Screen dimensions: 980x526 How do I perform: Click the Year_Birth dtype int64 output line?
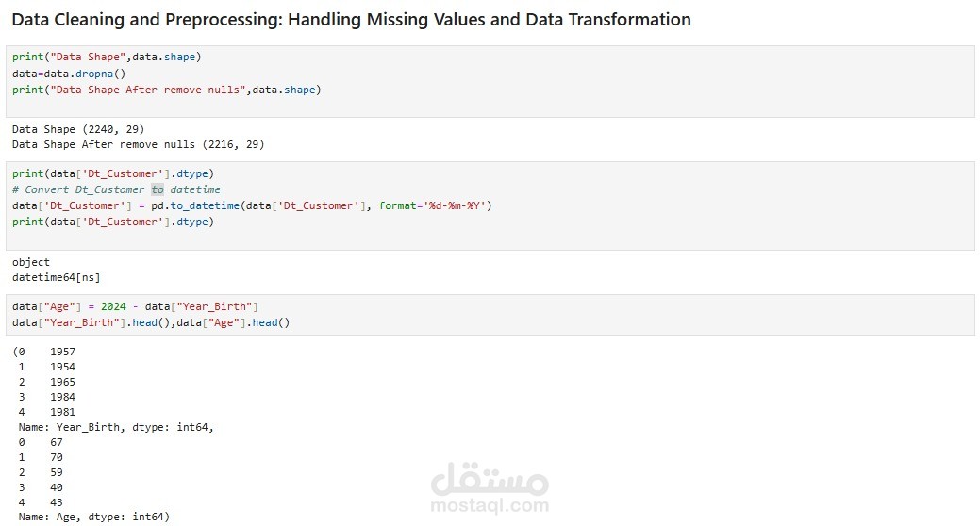pyautogui.click(x=116, y=427)
